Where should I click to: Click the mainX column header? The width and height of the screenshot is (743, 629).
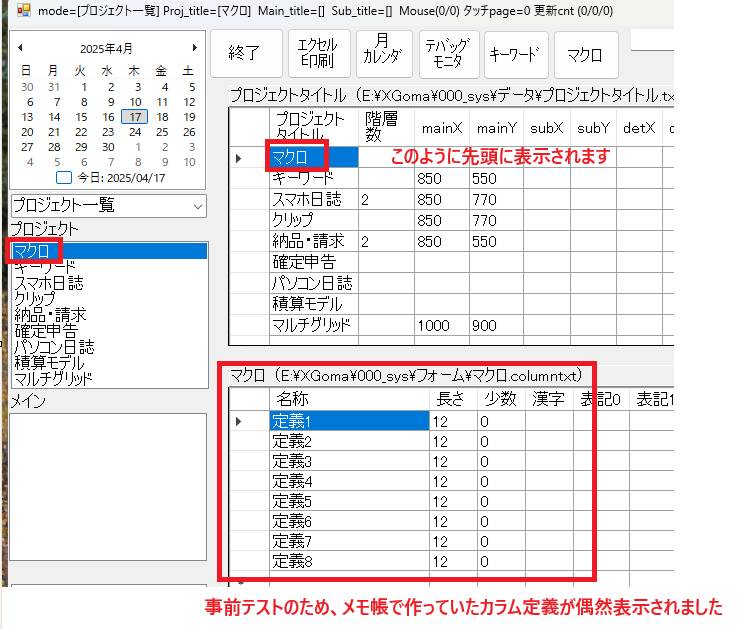tap(441, 128)
